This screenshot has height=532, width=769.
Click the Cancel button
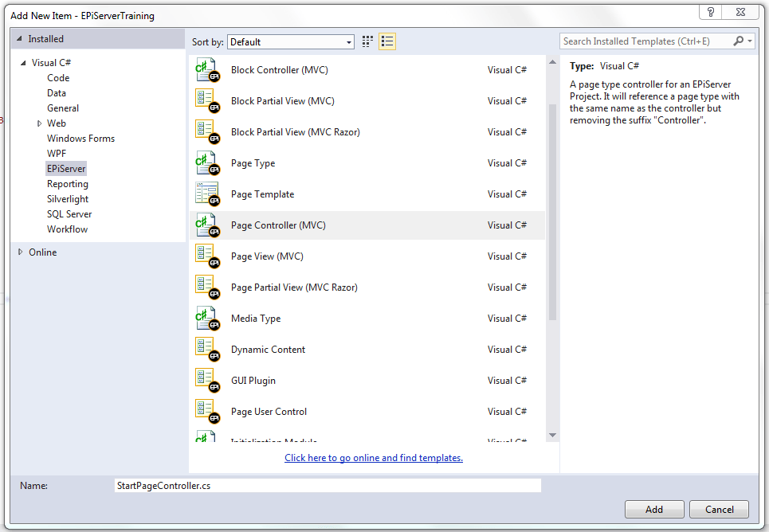[719, 510]
